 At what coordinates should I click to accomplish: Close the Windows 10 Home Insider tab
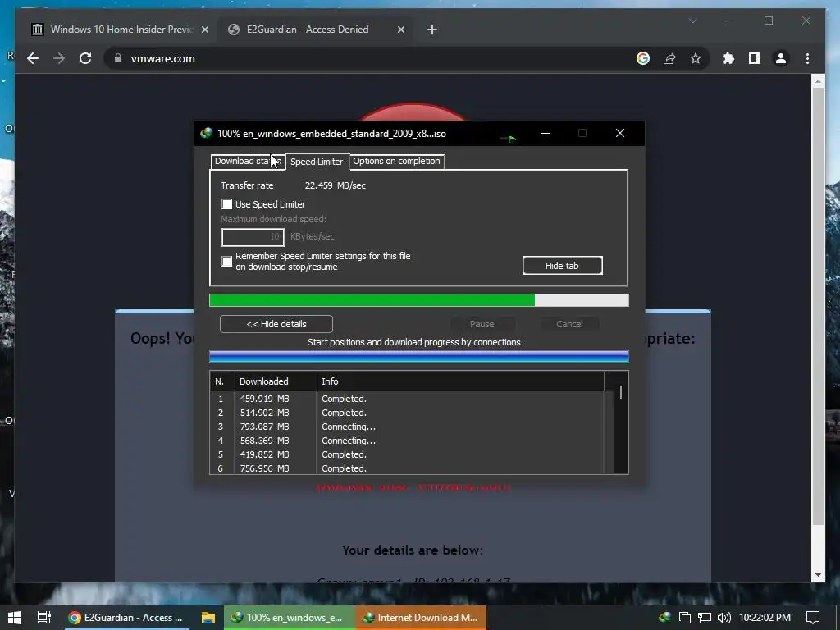click(x=204, y=30)
